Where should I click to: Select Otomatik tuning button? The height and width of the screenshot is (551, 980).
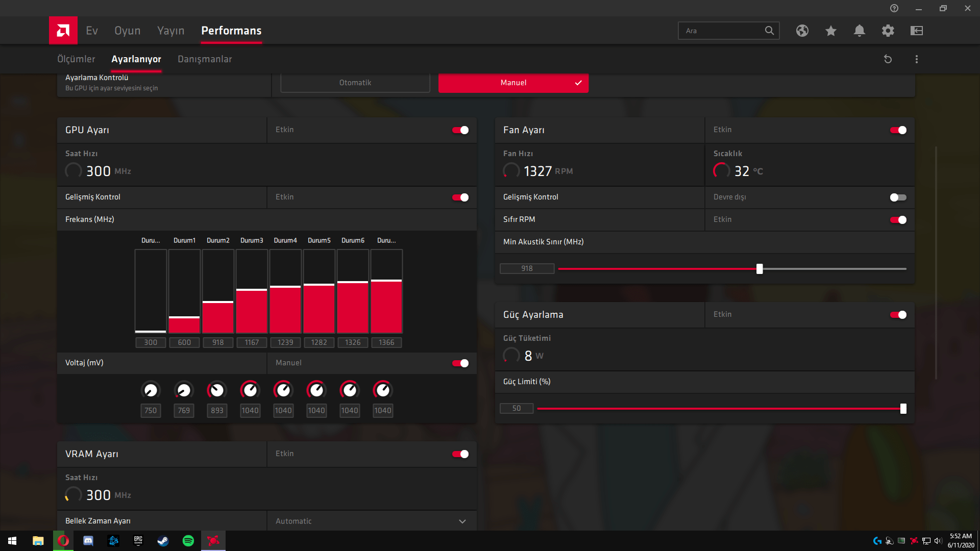click(x=355, y=83)
